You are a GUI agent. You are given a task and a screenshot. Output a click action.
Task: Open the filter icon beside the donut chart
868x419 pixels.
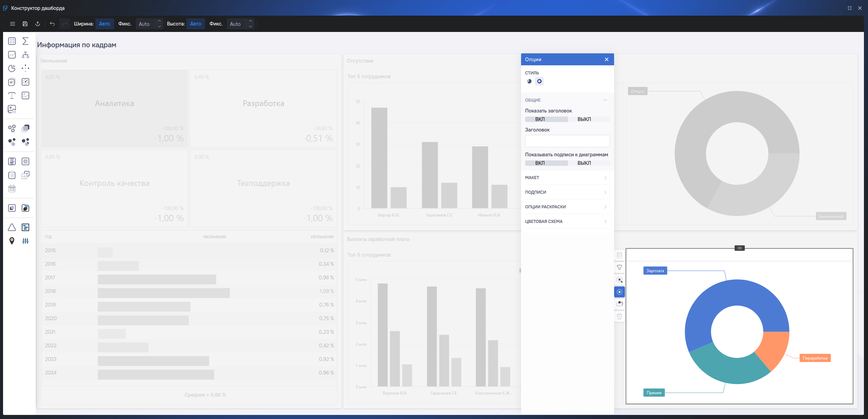[620, 267]
